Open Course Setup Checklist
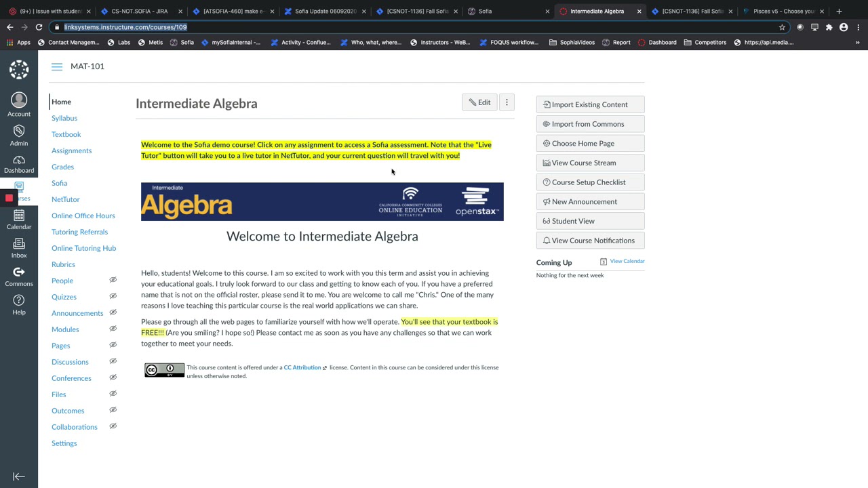This screenshot has width=868, height=488. 590,182
